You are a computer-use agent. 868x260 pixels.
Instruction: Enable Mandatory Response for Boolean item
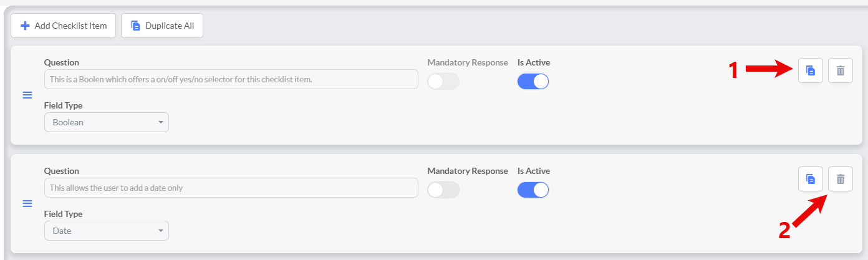[x=443, y=82]
